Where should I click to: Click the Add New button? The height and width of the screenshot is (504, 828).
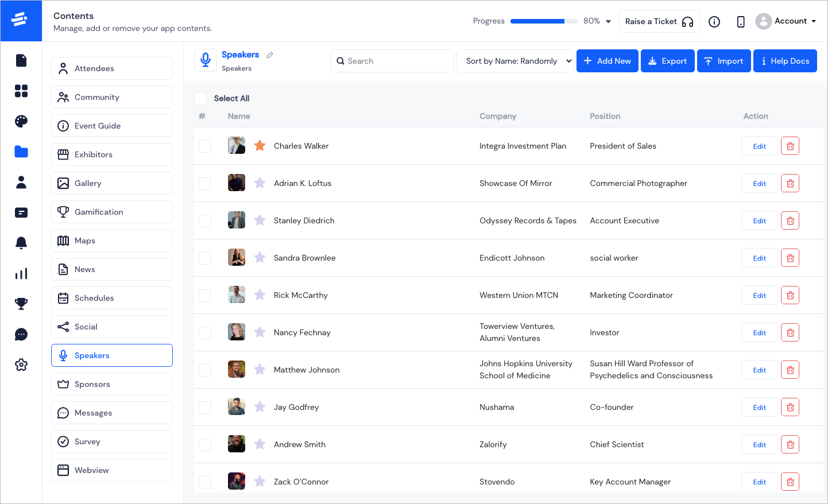tap(608, 61)
